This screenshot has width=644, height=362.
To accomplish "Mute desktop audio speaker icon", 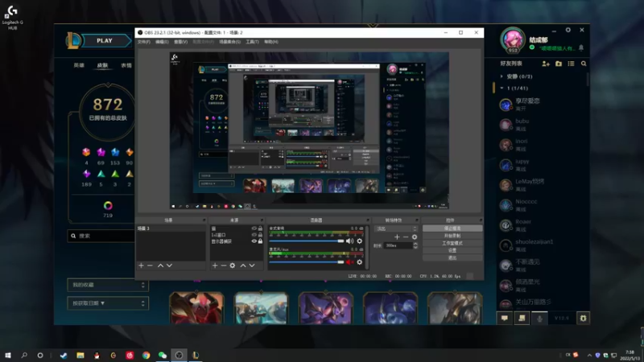I will tap(349, 241).
